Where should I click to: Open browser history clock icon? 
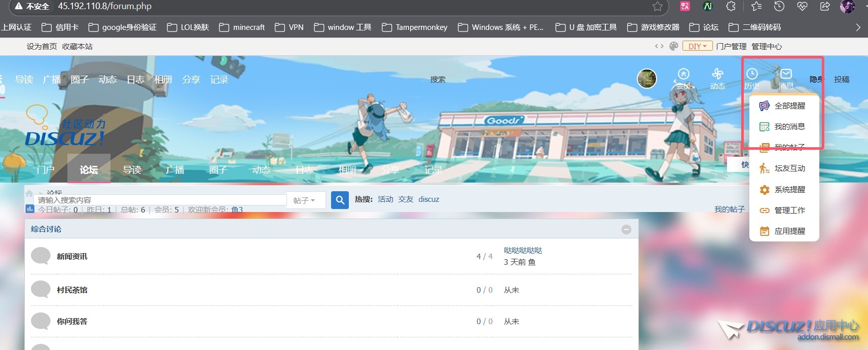[x=779, y=6]
